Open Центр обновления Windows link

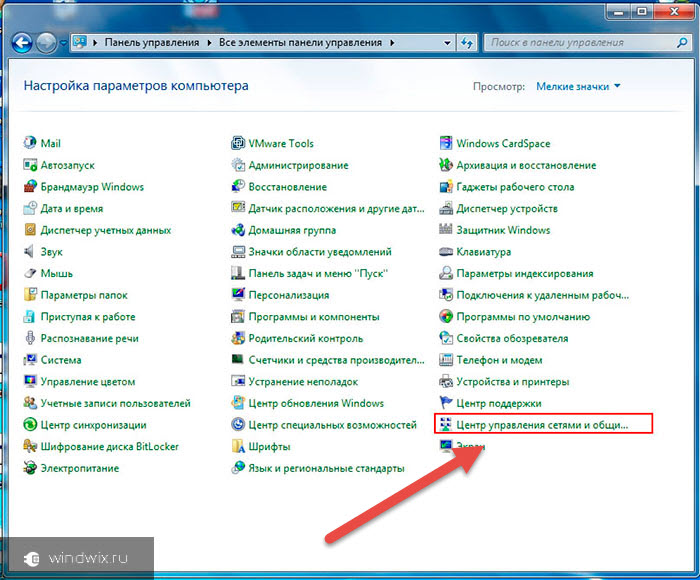click(316, 403)
